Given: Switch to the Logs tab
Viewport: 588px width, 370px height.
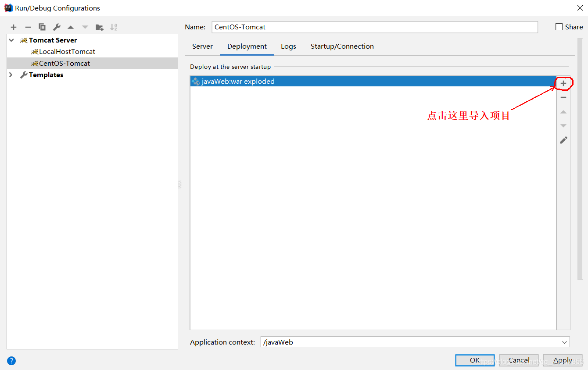Looking at the screenshot, I should tap(288, 46).
